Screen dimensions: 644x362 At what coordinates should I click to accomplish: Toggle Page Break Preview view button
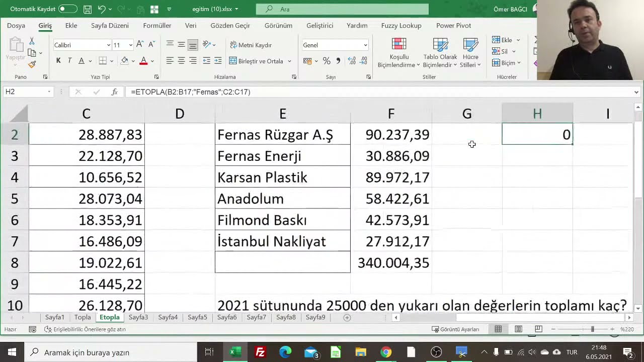coord(538,329)
